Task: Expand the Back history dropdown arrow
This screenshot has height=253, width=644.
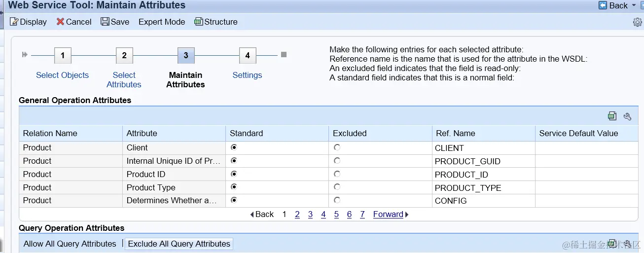Action: 634,5
